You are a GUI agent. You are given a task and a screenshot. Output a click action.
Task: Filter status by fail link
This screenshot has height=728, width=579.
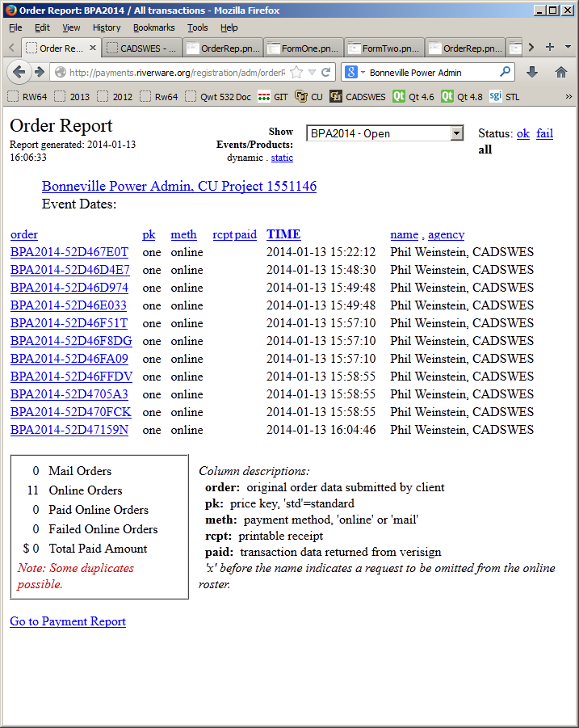click(x=544, y=133)
